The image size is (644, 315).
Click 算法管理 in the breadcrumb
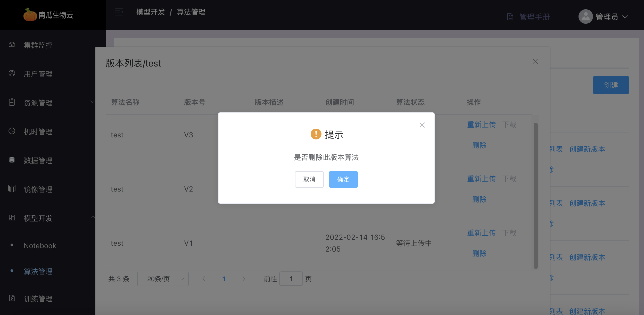pos(191,12)
